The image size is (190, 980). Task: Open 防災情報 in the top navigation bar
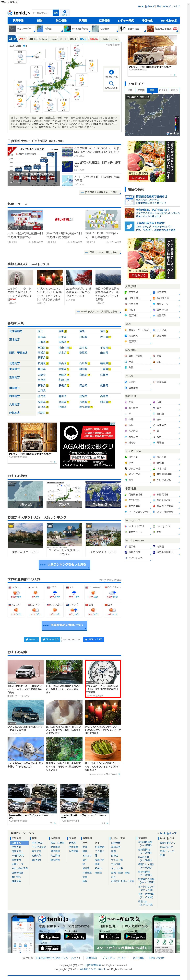[61, 21]
